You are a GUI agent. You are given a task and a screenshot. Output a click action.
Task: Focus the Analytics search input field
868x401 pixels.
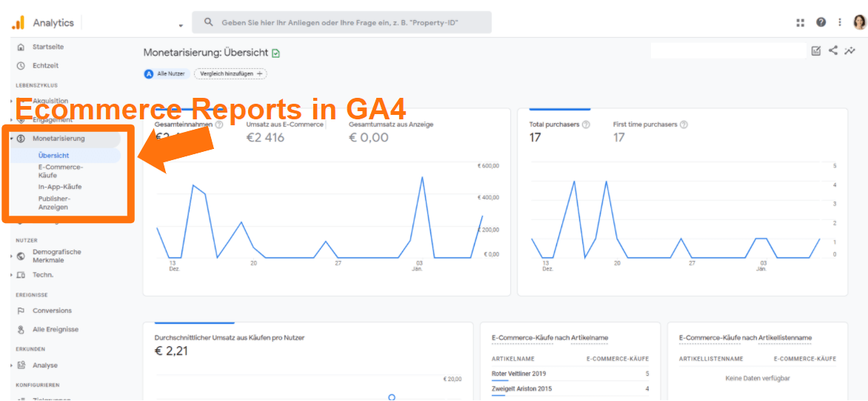pos(341,23)
